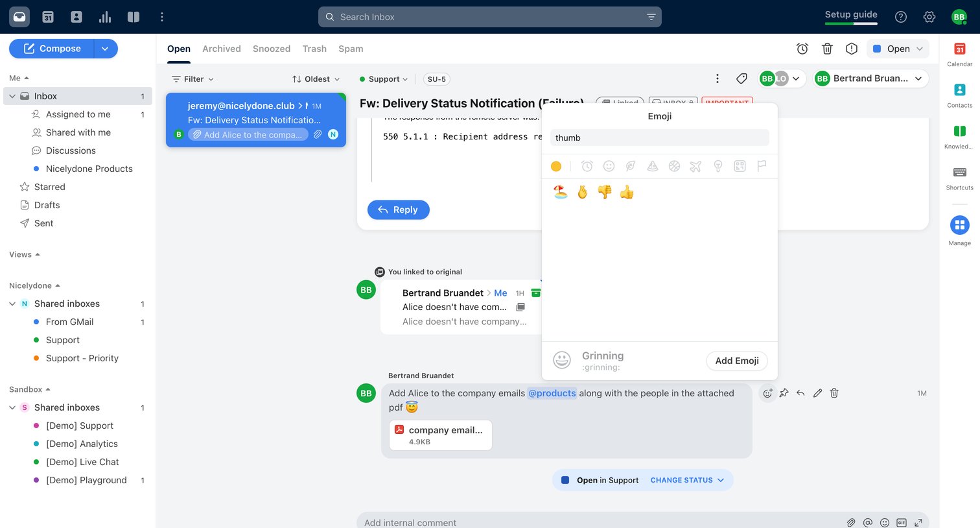Edit the comment with pencil icon
Image resolution: width=980 pixels, height=528 pixels.
pyautogui.click(x=818, y=393)
